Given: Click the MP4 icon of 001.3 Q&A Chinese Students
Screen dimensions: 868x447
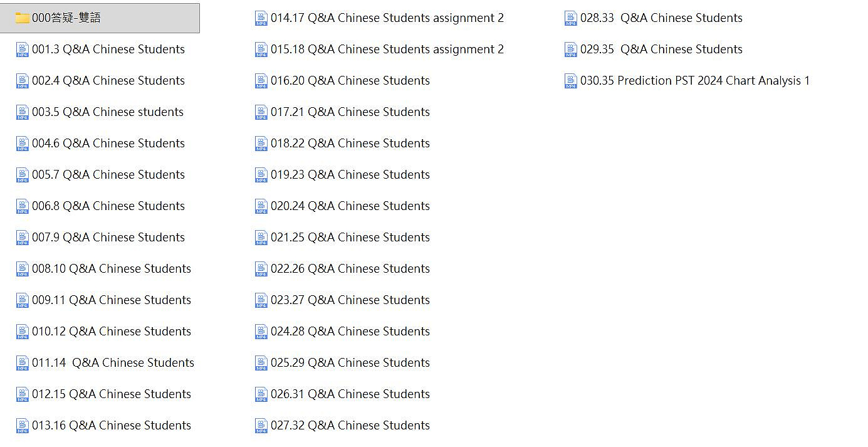Looking at the screenshot, I should coord(23,50).
